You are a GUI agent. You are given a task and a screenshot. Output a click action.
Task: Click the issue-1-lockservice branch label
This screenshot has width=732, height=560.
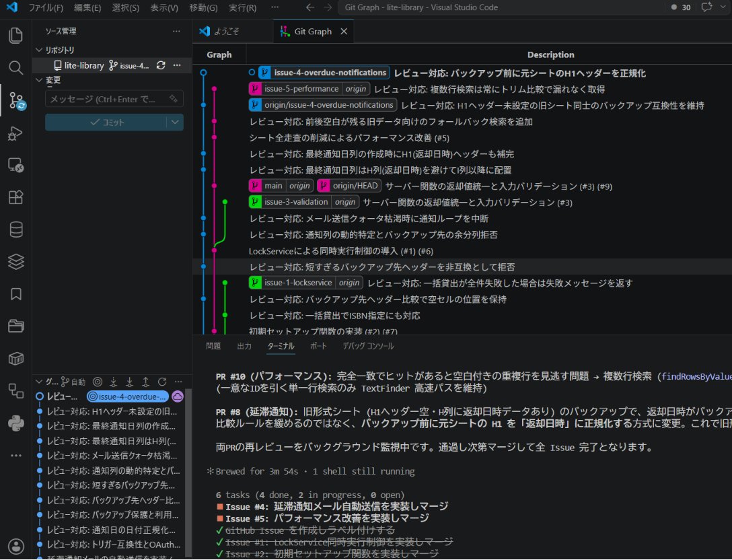click(x=298, y=283)
